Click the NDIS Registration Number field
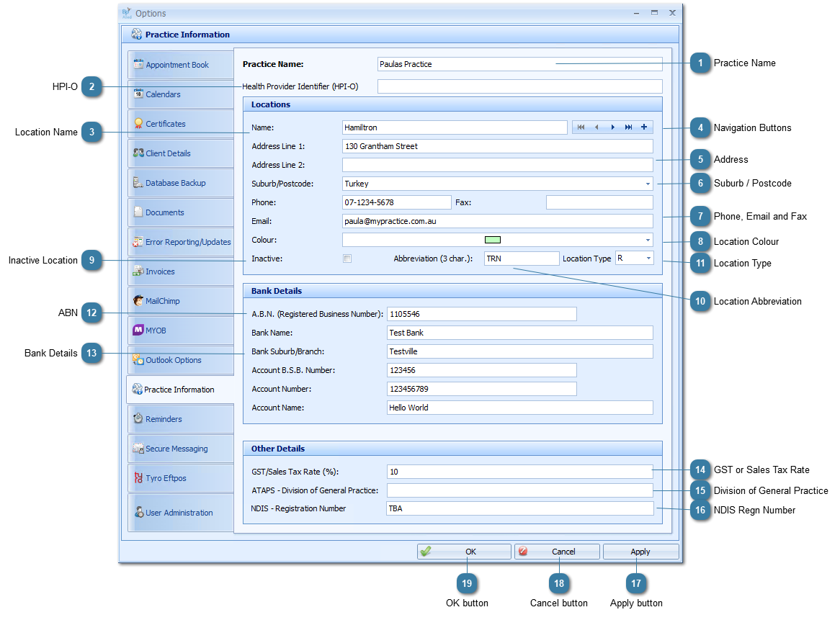Image resolution: width=840 pixels, height=620 pixels. (519, 508)
